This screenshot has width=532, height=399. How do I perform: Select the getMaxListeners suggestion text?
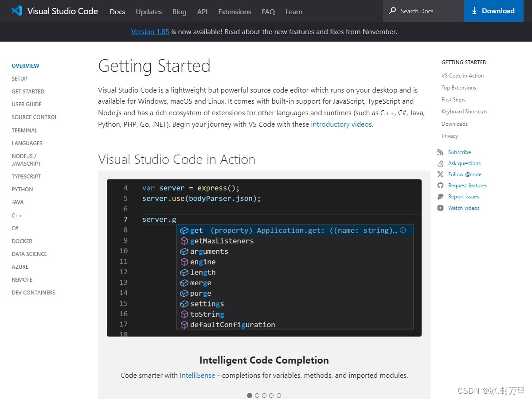(222, 241)
